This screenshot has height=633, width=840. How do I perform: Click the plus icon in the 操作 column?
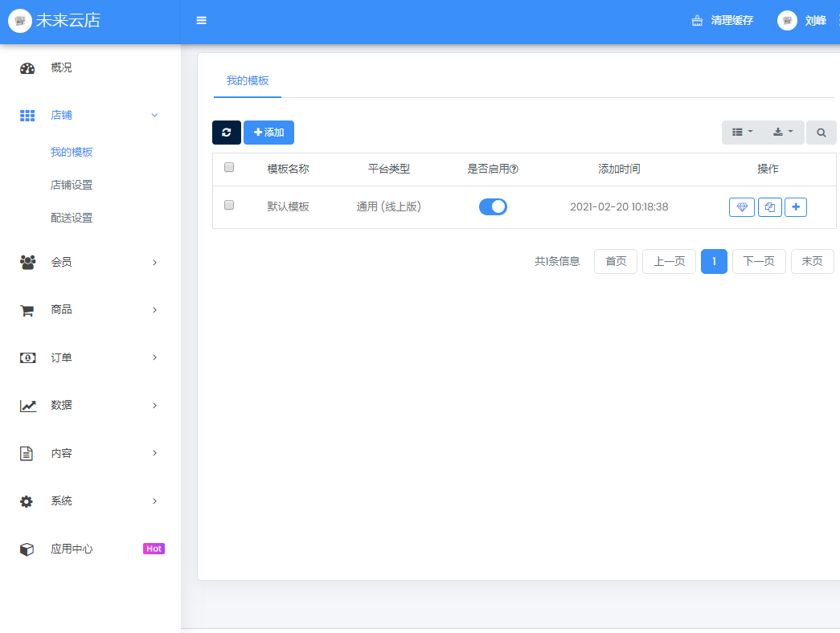click(x=796, y=207)
